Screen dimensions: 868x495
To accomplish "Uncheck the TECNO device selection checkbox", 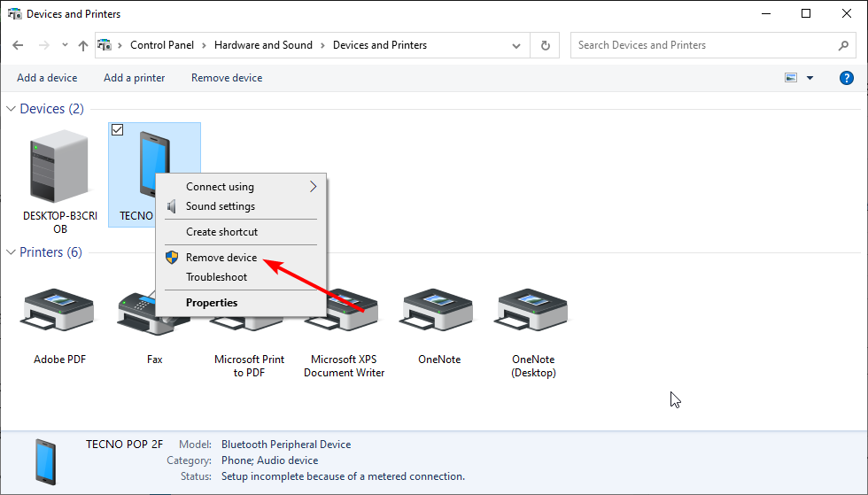I will (117, 129).
